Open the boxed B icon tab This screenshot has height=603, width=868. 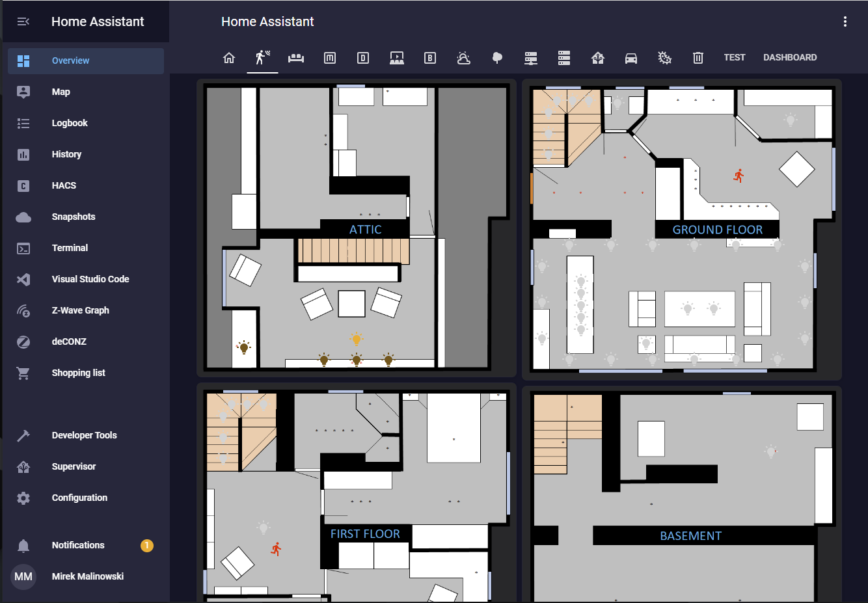click(430, 58)
